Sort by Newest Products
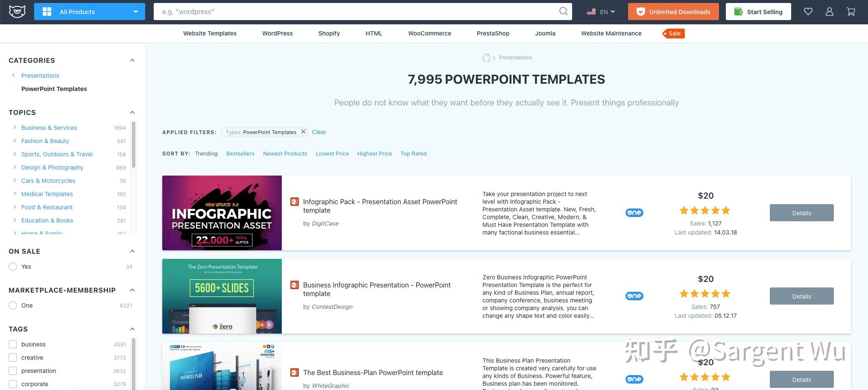 (x=285, y=153)
